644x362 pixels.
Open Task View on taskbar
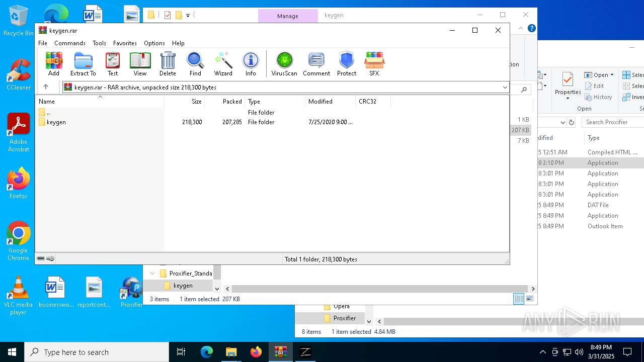coord(181,352)
